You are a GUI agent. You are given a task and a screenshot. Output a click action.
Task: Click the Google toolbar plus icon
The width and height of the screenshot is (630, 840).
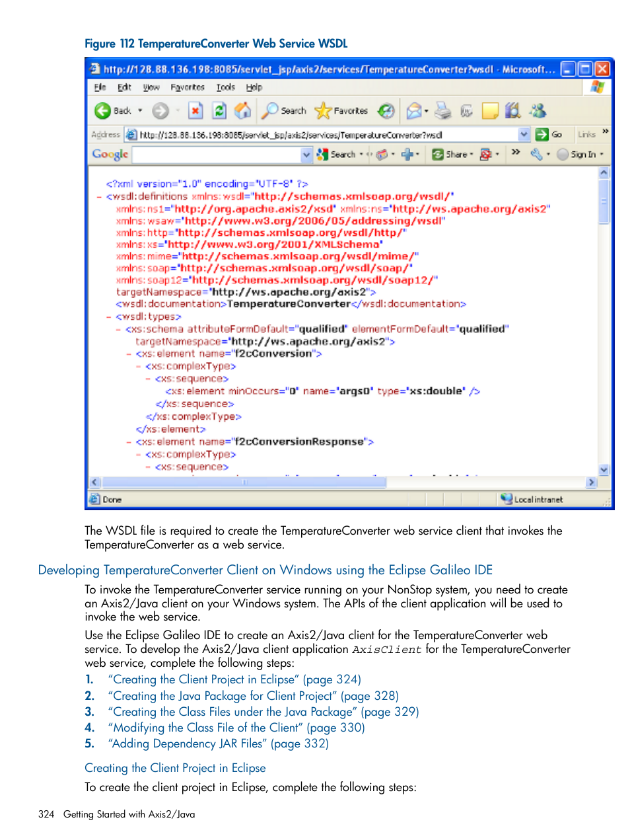(x=407, y=154)
